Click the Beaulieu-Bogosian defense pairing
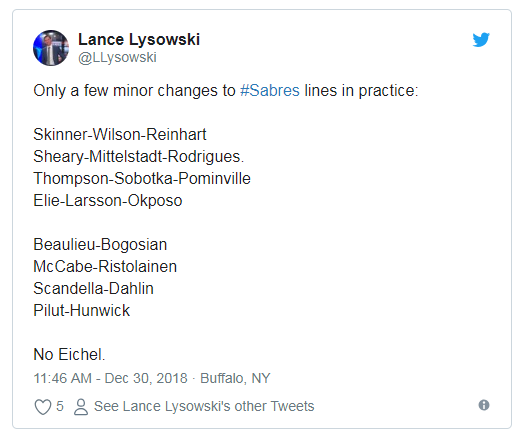The height and width of the screenshot is (441, 526). tap(100, 244)
